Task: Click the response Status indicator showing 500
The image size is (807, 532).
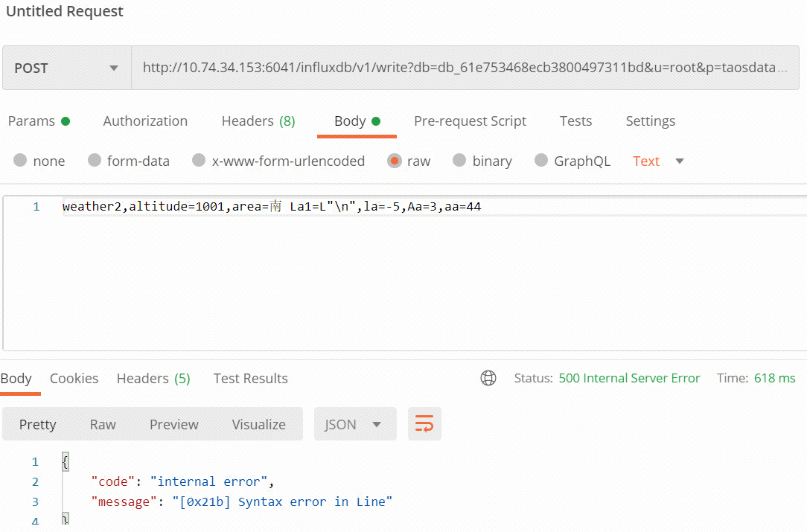Action: tap(629, 378)
